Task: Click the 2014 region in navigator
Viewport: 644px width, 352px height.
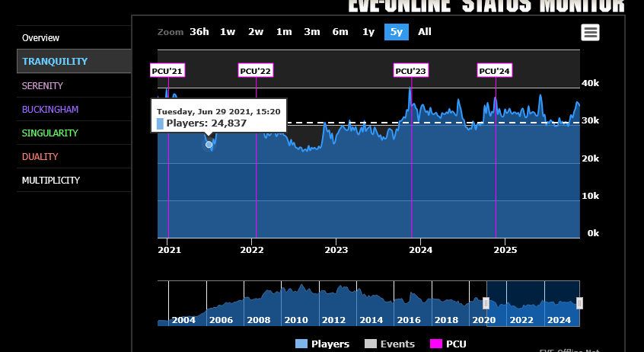Action: point(371,320)
